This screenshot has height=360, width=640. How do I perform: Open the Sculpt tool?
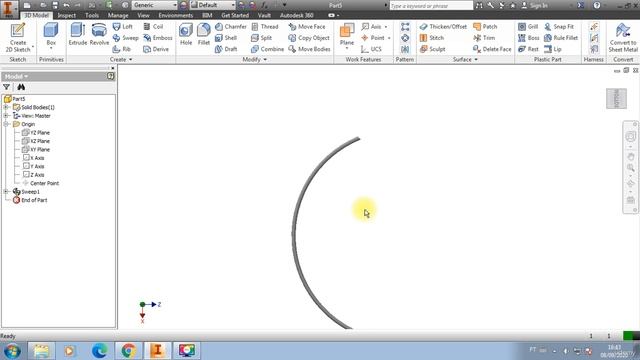pyautogui.click(x=433, y=49)
